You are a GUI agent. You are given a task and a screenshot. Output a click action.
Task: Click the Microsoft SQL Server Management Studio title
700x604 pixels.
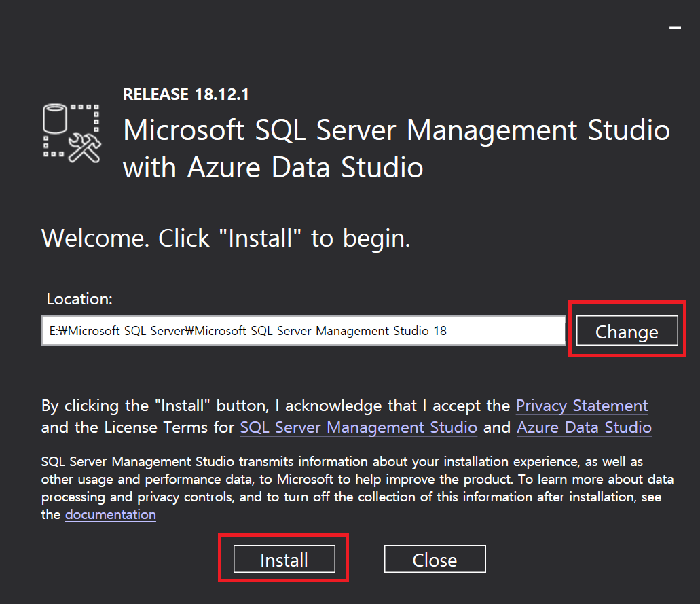tap(397, 149)
